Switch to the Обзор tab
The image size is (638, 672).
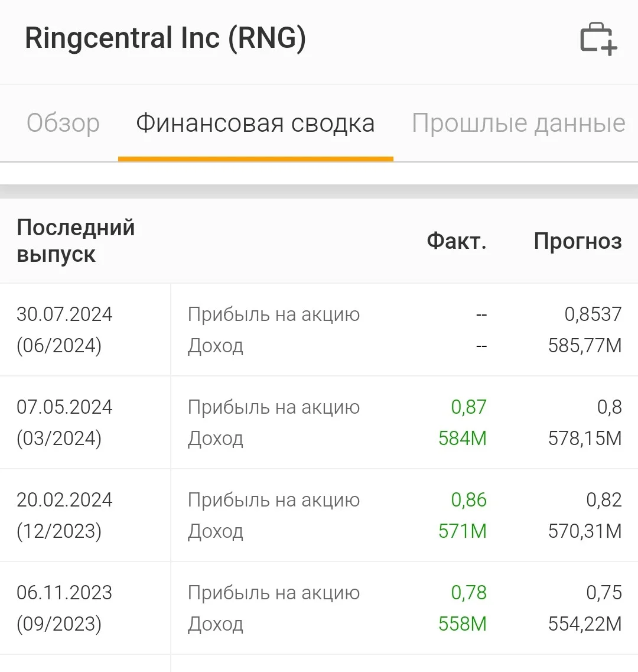63,124
